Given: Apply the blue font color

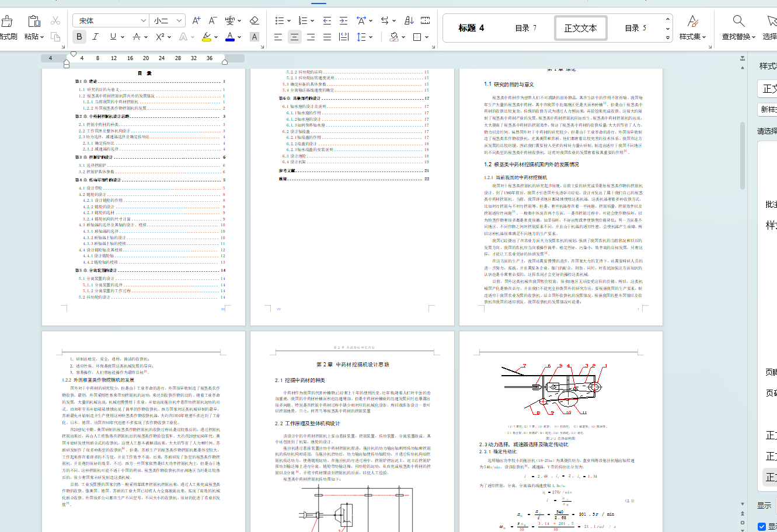Looking at the screenshot, I should pyautogui.click(x=230, y=37).
